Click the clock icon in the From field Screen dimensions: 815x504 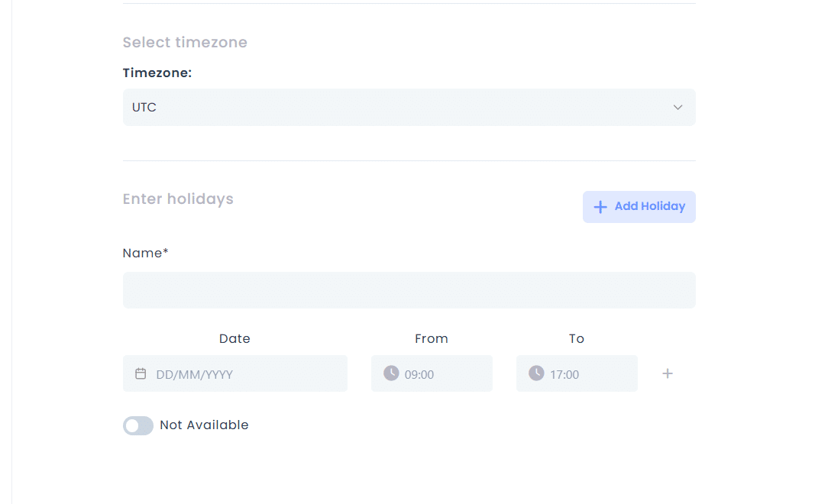391,373
